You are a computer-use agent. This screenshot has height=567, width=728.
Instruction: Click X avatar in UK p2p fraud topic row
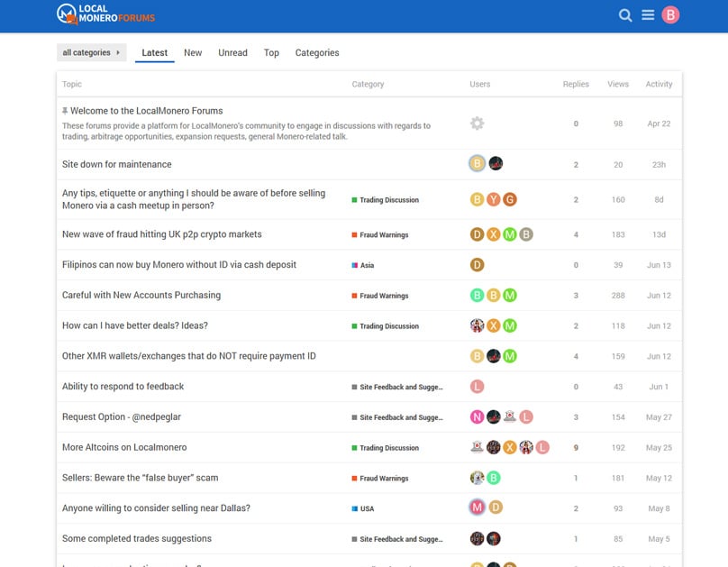click(x=493, y=234)
